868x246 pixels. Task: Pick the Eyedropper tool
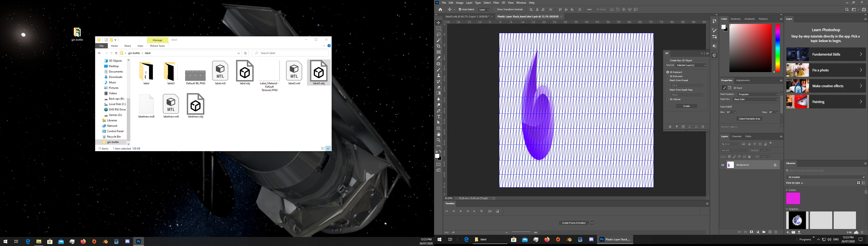coord(438,58)
